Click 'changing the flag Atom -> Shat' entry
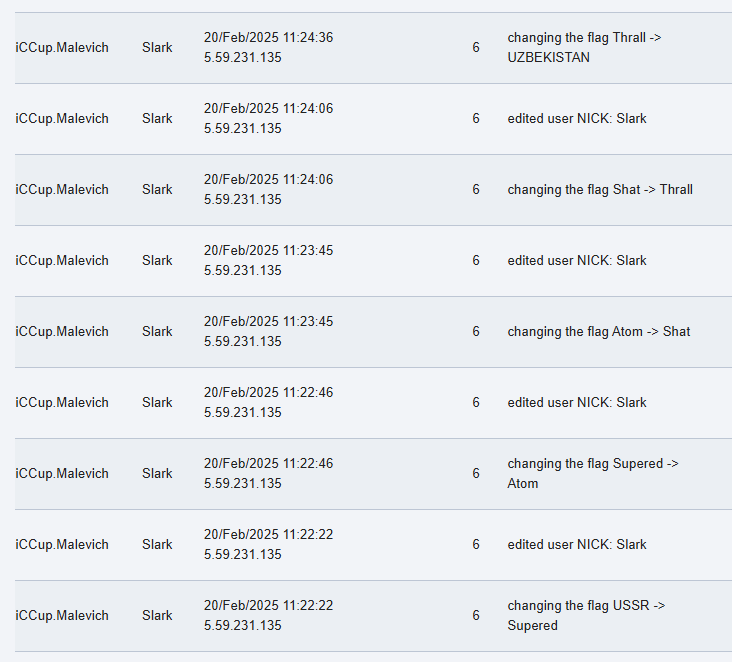Screen dimensions: 732x662 coord(598,331)
